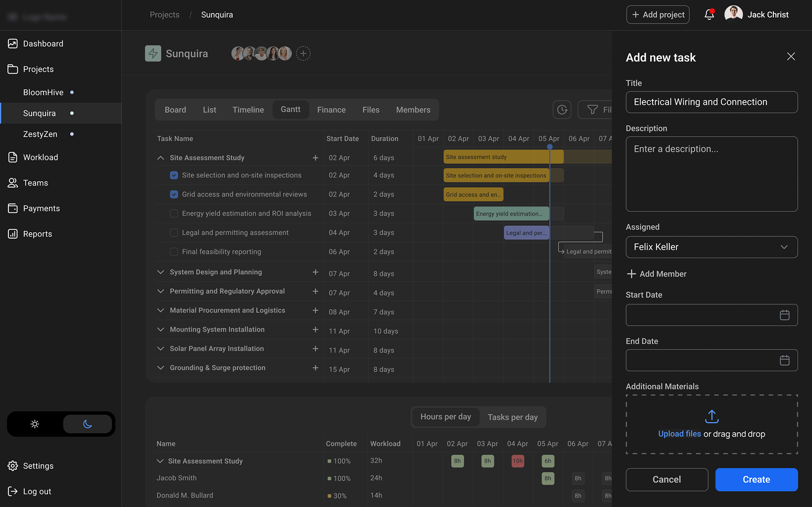Open the Filter funnel icon
This screenshot has width=812, height=507.
pyautogui.click(x=592, y=109)
